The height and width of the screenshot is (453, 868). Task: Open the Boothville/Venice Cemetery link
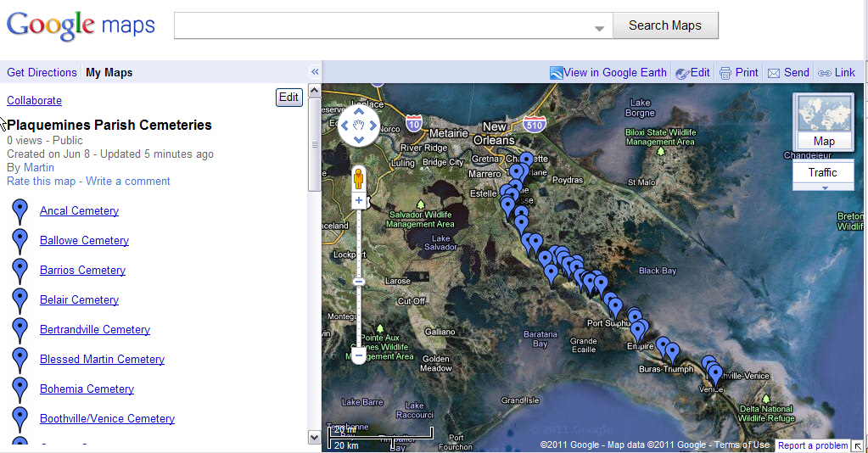pyautogui.click(x=107, y=419)
